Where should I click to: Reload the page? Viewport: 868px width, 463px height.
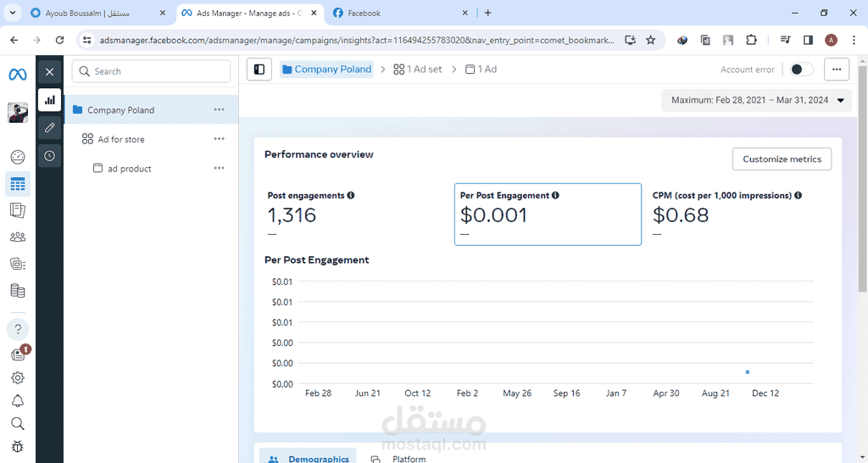[x=60, y=40]
